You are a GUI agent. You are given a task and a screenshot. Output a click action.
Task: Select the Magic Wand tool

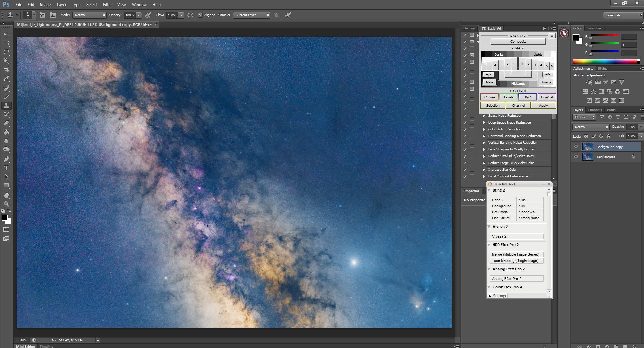[x=6, y=61]
